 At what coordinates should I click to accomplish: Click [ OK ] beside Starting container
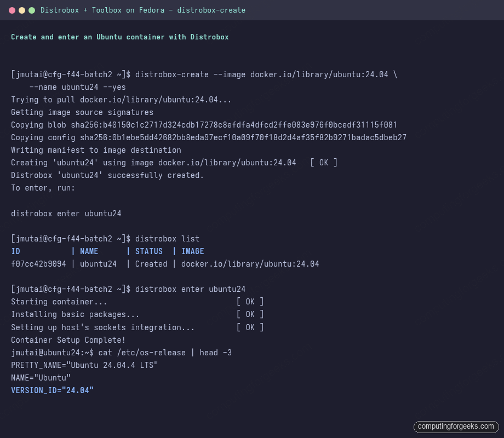tap(250, 302)
